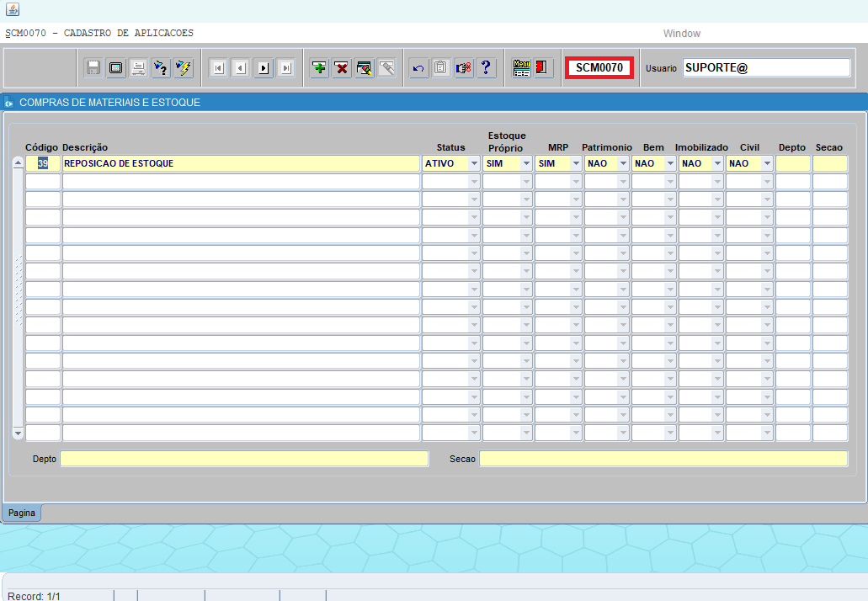Start Enter Query mode with flashlight-question icon
This screenshot has width=868, height=601.
click(x=161, y=68)
